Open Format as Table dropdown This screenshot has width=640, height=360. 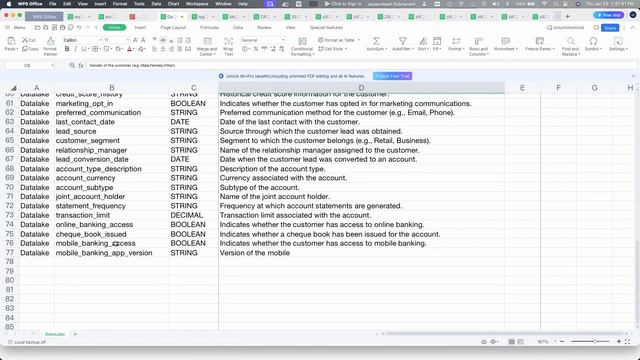coord(339,40)
